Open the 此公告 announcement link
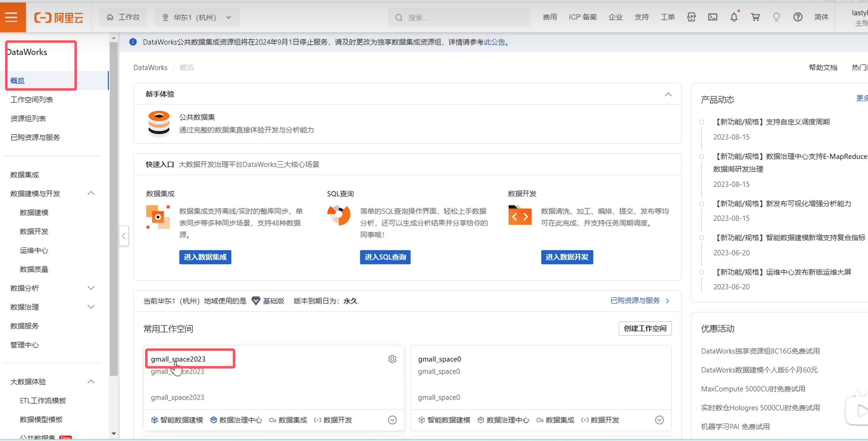This screenshot has width=868, height=441. pos(494,42)
